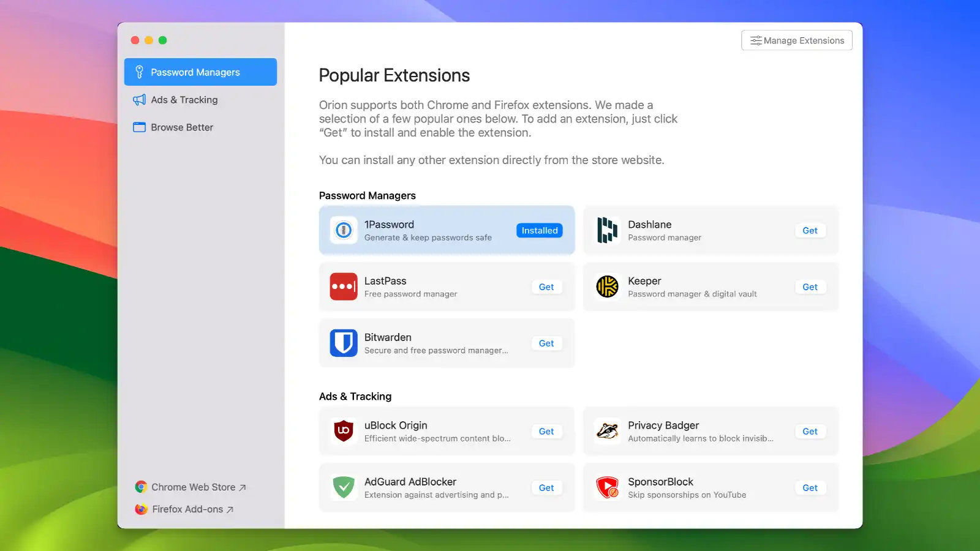
Task: Click the Privacy Badger icon
Action: pyautogui.click(x=607, y=431)
